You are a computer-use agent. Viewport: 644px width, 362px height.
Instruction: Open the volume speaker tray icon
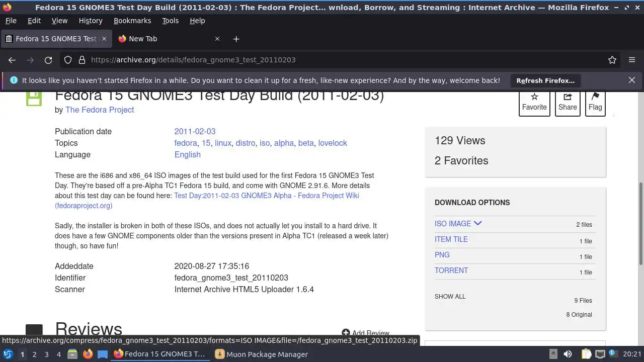568,354
